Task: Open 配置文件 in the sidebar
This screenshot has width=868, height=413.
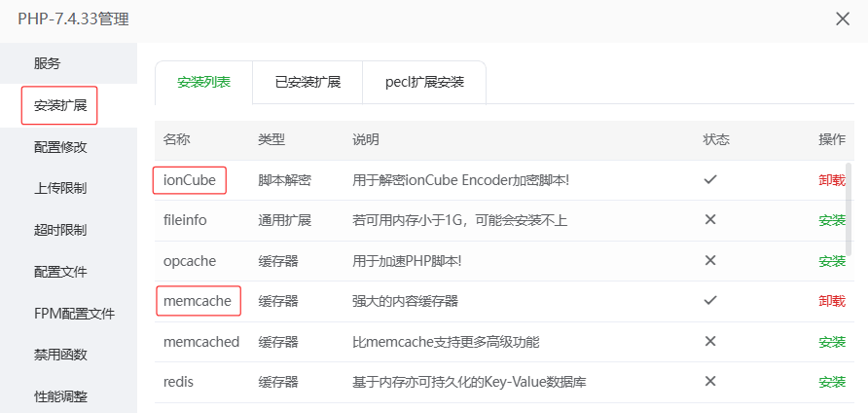Action: [x=60, y=272]
